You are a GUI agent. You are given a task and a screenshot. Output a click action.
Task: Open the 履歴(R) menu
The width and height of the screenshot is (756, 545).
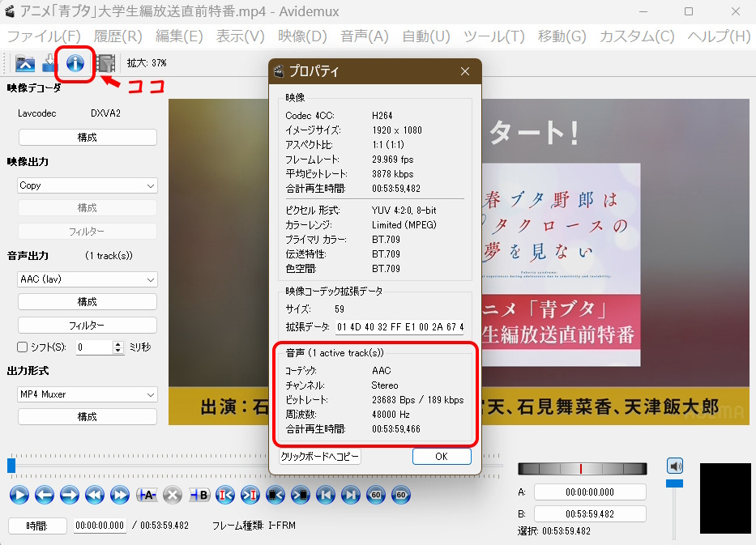[x=118, y=36]
